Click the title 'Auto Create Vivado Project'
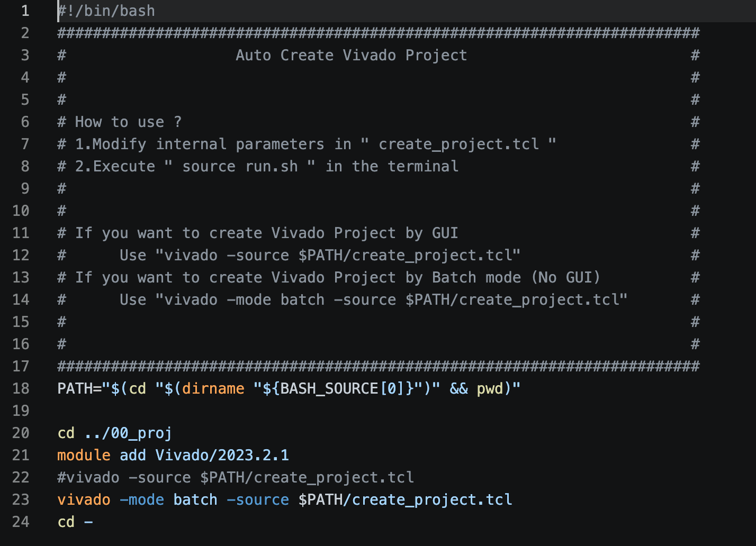This screenshot has width=756, height=546. click(x=352, y=55)
